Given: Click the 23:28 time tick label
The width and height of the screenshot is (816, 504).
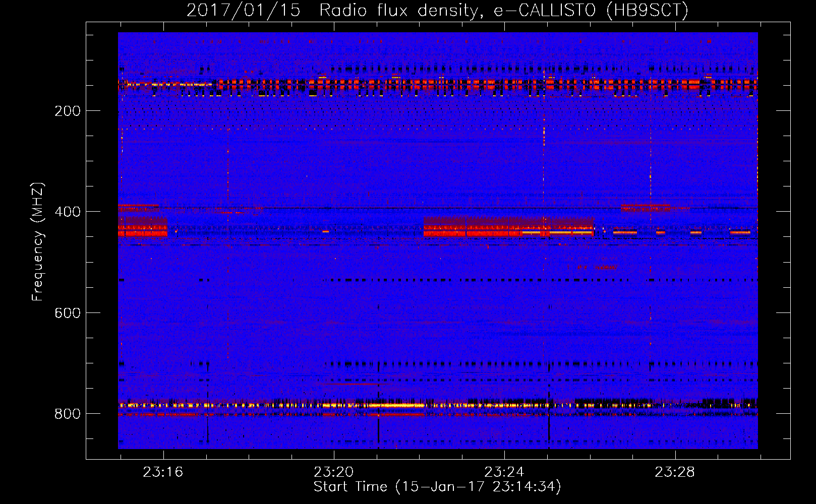Looking at the screenshot, I should click(x=675, y=472).
